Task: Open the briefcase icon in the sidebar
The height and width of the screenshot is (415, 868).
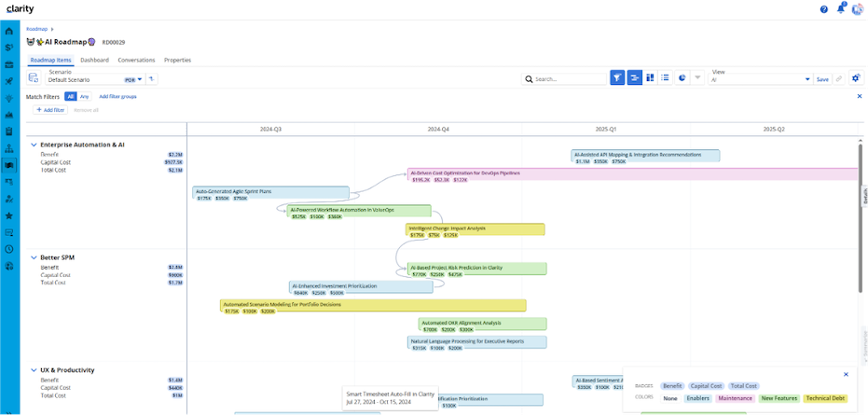Action: [x=9, y=65]
